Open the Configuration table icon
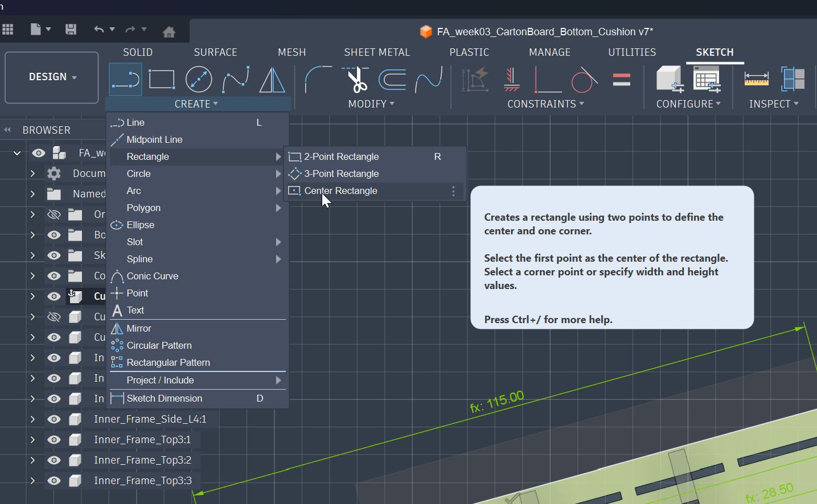The width and height of the screenshot is (817, 504). click(x=707, y=79)
